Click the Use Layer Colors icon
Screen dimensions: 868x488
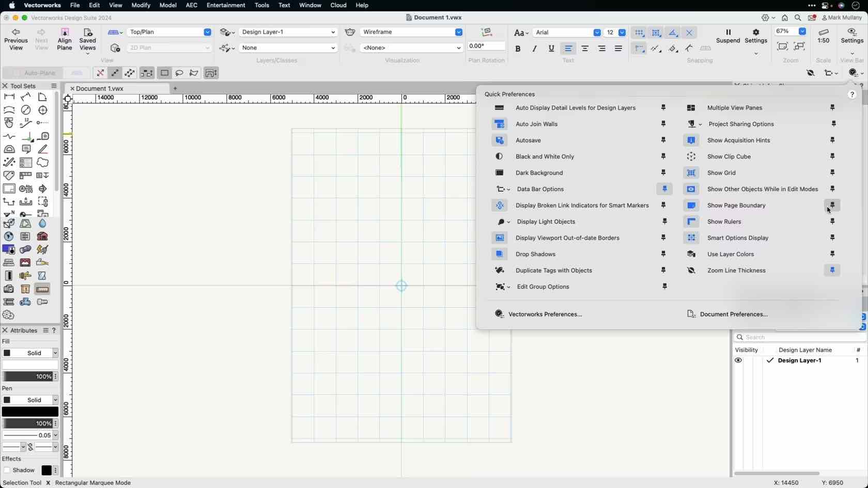pos(691,255)
